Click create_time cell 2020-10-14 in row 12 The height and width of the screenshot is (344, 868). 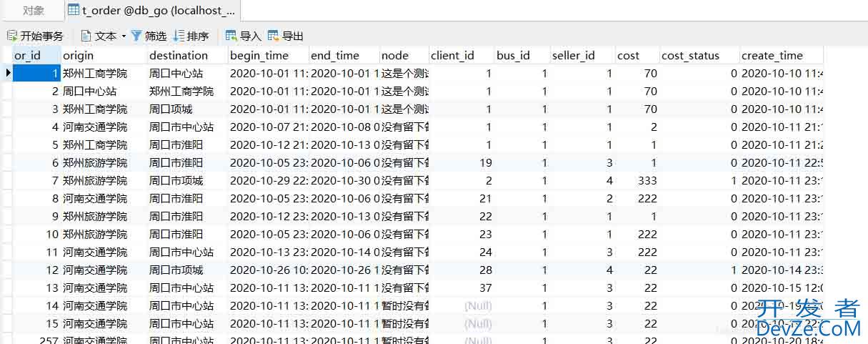[782, 270]
